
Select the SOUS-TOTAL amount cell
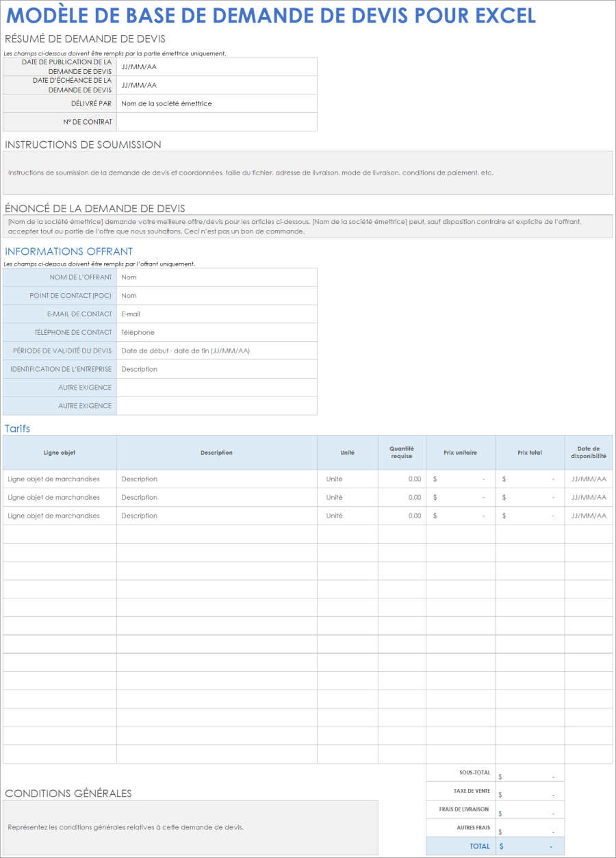(x=530, y=772)
